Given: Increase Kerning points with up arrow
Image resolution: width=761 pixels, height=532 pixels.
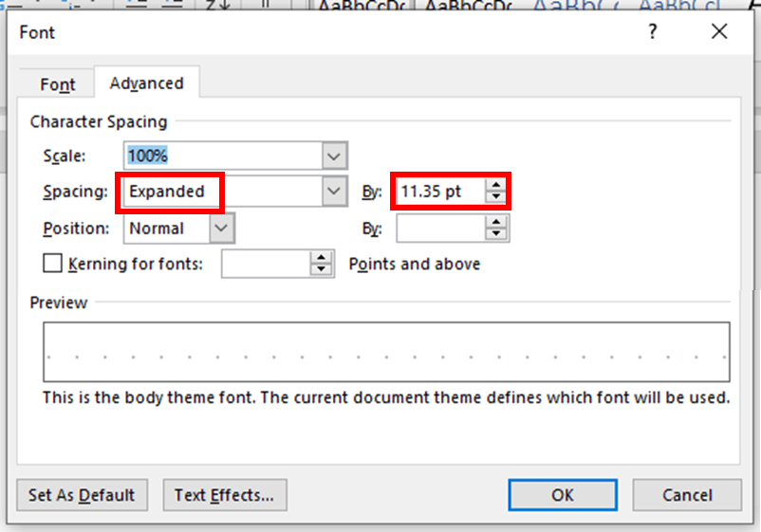Looking at the screenshot, I should click(323, 258).
